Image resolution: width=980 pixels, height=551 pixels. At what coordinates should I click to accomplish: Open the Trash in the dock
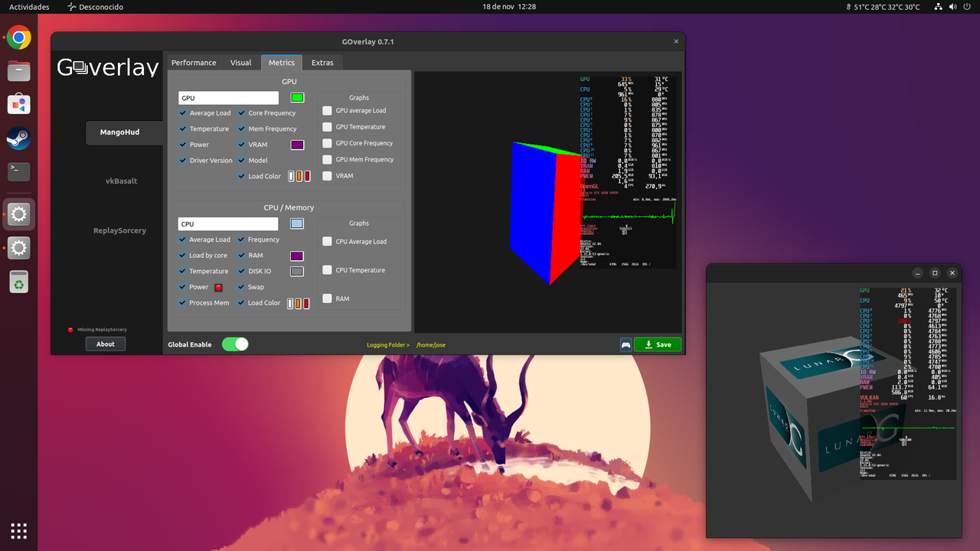[x=19, y=282]
